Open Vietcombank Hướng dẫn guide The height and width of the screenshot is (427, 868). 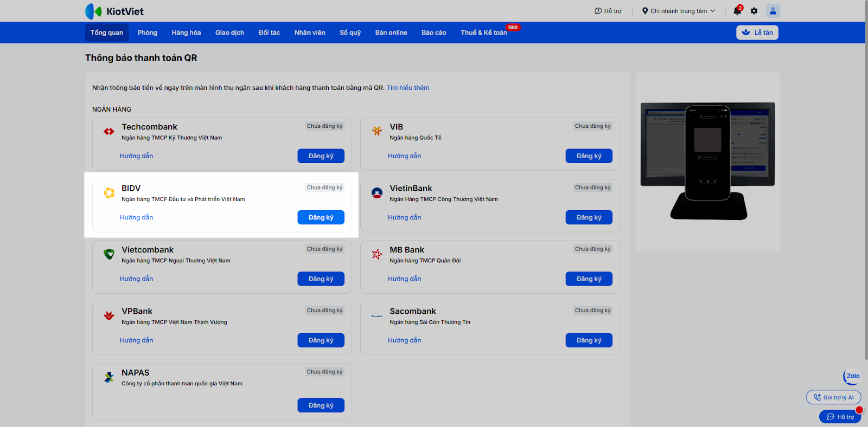tap(137, 279)
